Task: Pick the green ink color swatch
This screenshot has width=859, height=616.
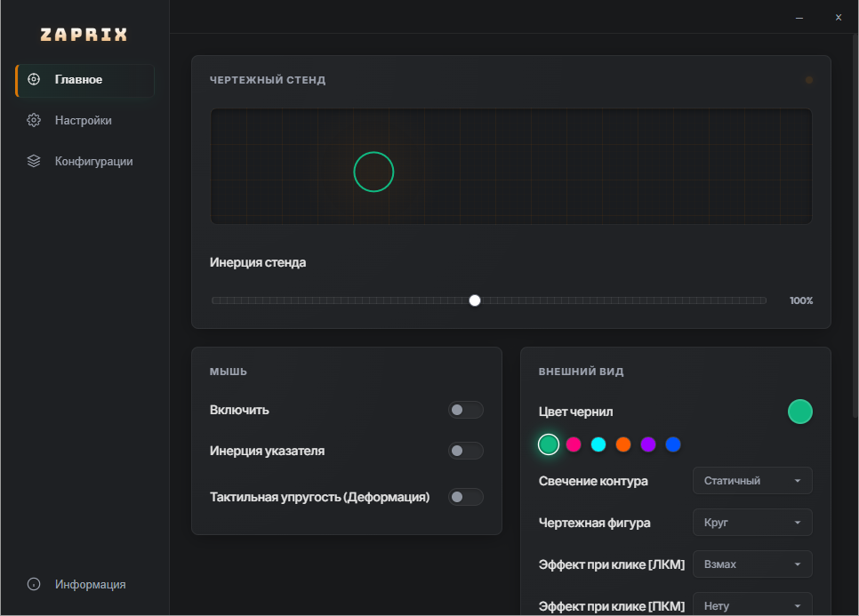Action: (549, 444)
